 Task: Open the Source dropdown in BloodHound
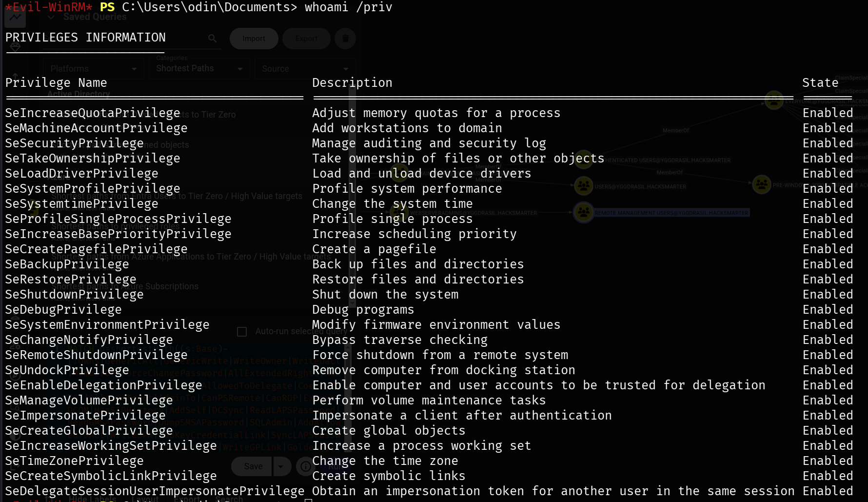tap(305, 69)
